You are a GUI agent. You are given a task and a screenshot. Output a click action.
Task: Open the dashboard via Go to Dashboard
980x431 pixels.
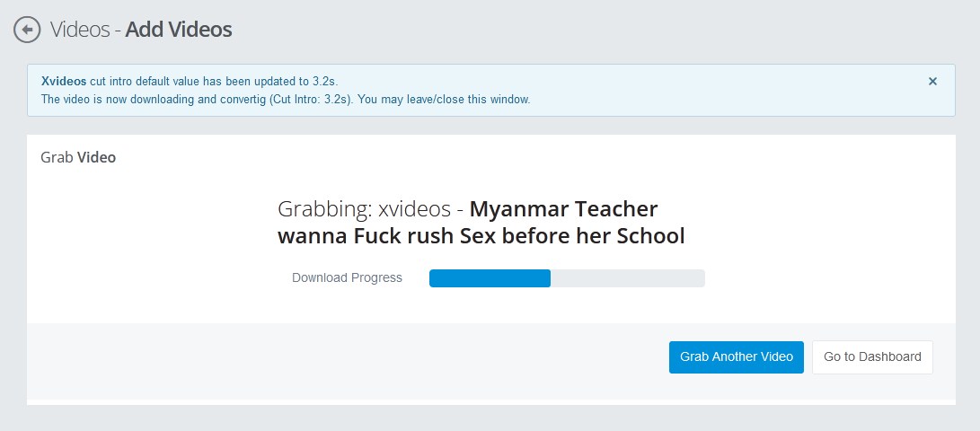[x=872, y=357]
